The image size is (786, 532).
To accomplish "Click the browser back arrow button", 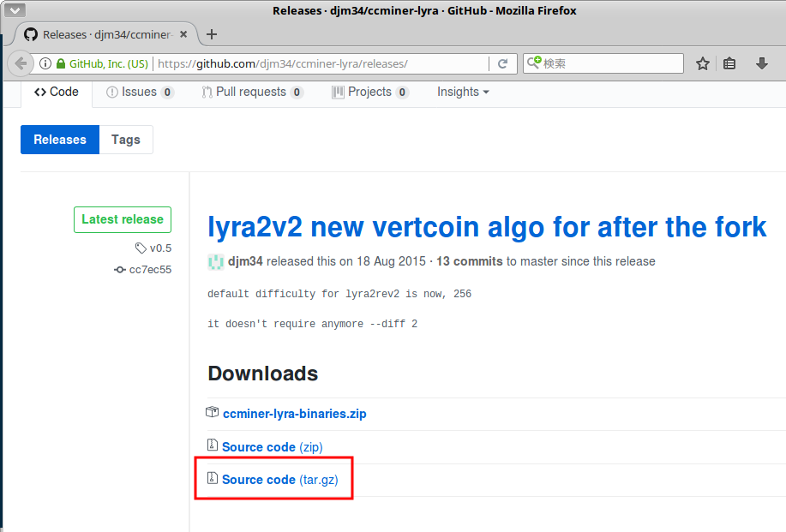I will coord(21,63).
